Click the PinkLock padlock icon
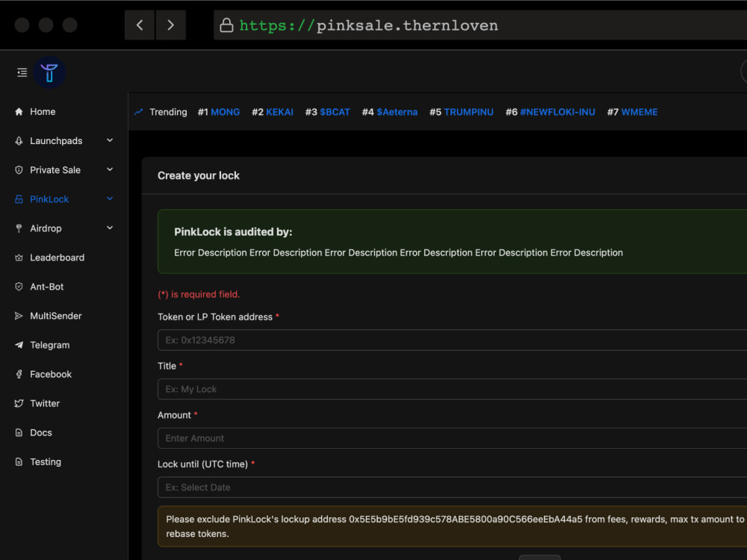 tap(19, 199)
